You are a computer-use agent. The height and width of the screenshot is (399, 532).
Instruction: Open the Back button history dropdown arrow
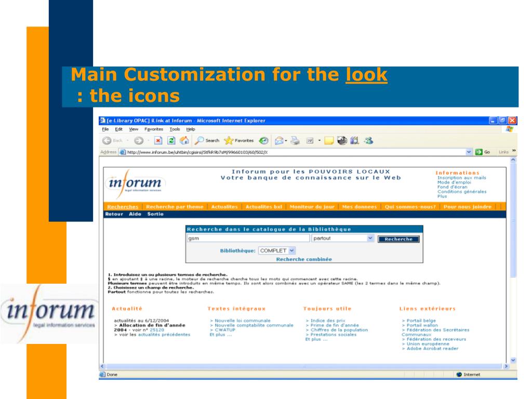pos(128,140)
